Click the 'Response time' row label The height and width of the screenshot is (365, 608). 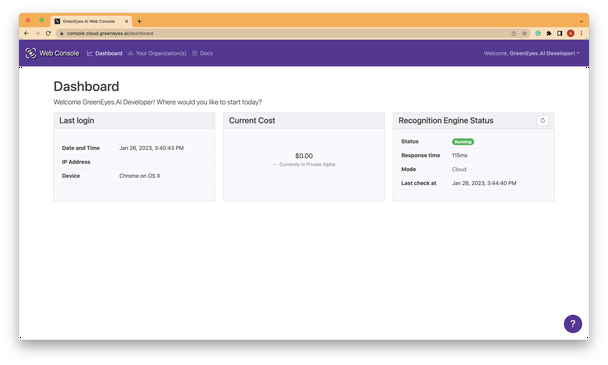421,155
